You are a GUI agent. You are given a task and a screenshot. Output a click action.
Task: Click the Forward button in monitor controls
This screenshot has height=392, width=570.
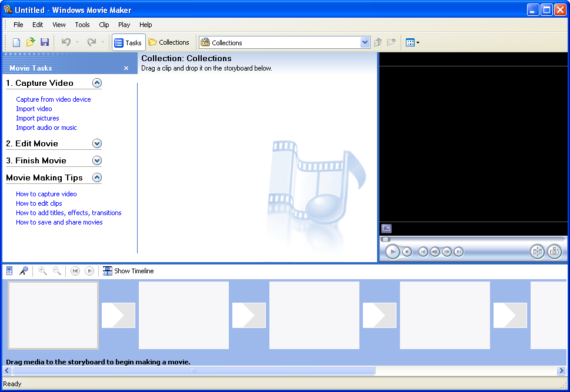459,252
